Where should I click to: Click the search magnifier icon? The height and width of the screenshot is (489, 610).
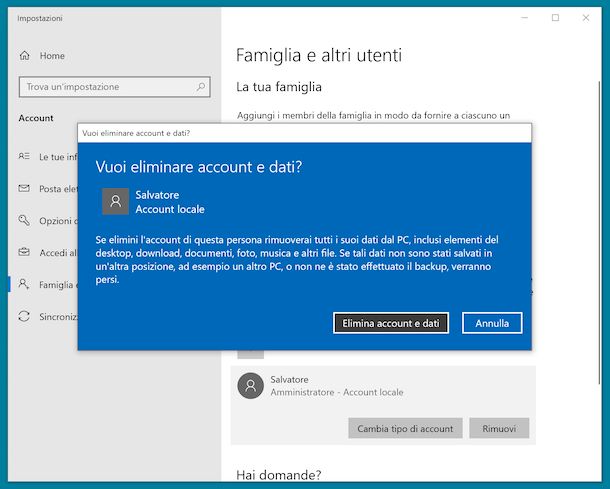click(x=201, y=86)
